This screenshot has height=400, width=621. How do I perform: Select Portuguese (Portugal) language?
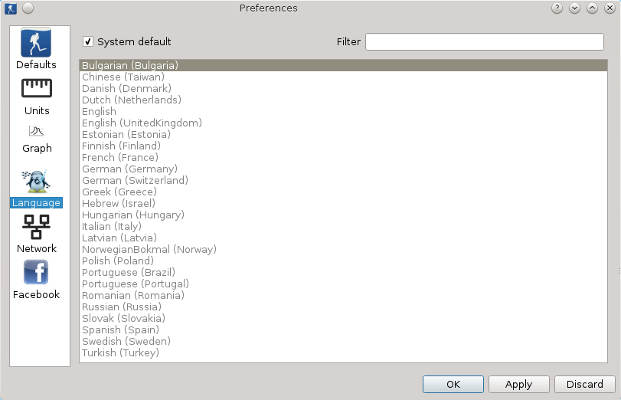[x=343, y=284]
